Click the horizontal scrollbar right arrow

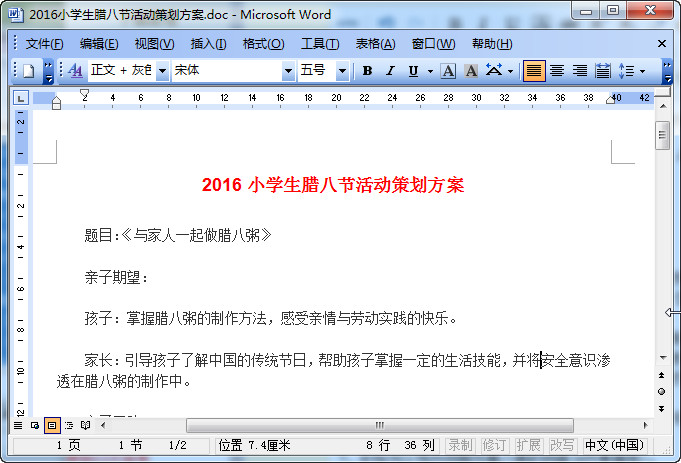tap(645, 425)
